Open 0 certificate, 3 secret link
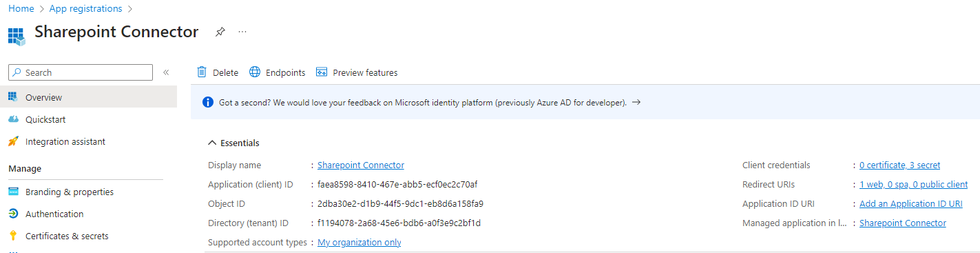The width and height of the screenshot is (980, 253). coord(899,165)
